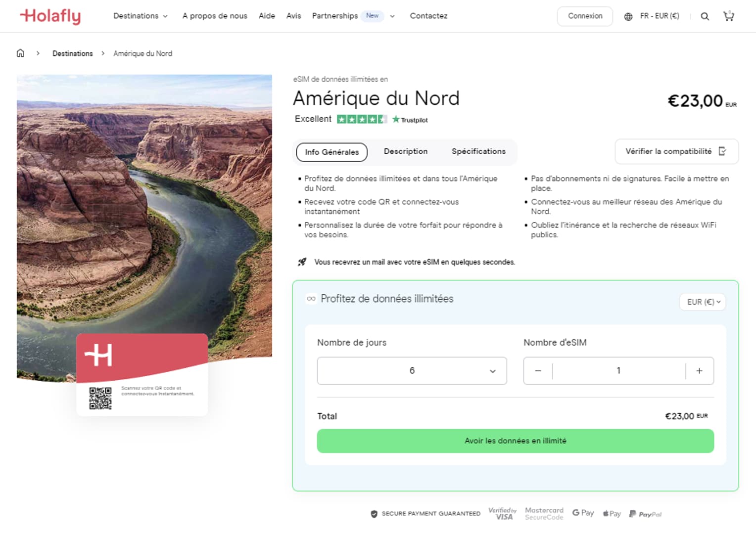The width and height of the screenshot is (756, 534).
Task: Click the Holafly logo
Action: pos(50,16)
